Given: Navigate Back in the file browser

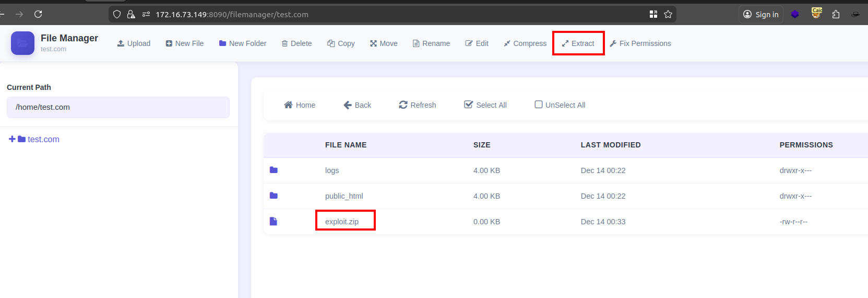Looking at the screenshot, I should point(358,105).
